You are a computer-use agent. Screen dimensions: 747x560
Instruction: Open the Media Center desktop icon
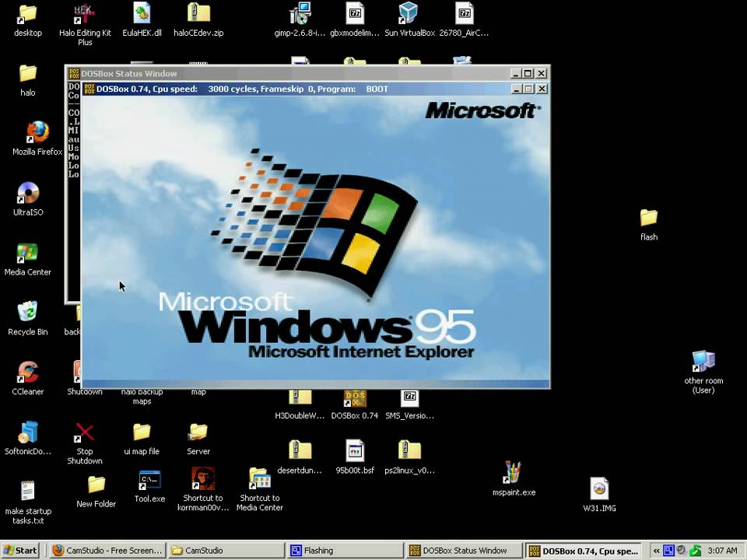pyautogui.click(x=28, y=254)
